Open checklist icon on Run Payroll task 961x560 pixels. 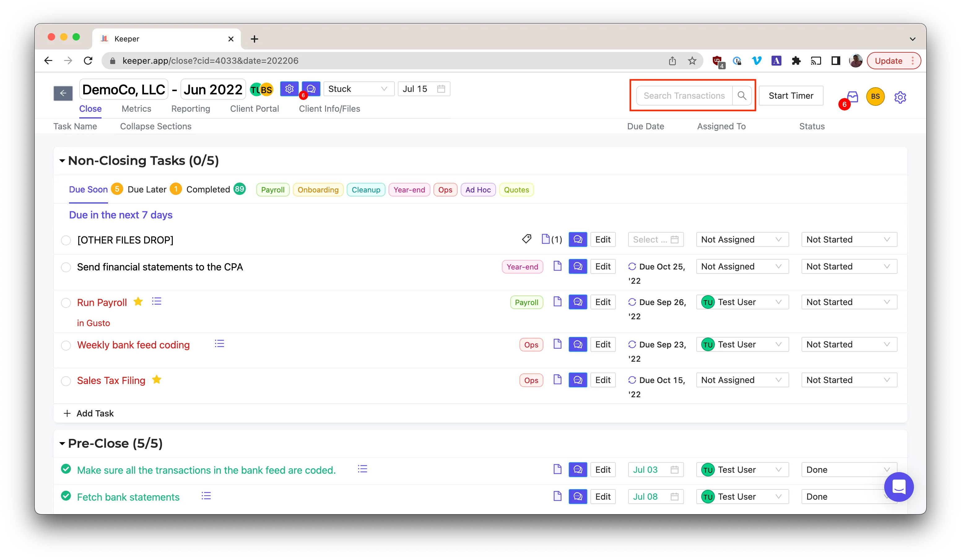pyautogui.click(x=156, y=302)
